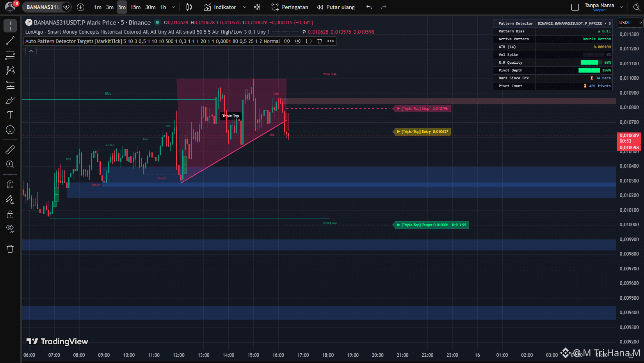Click the market status green dot
644x363 pixels.
tap(157, 22)
